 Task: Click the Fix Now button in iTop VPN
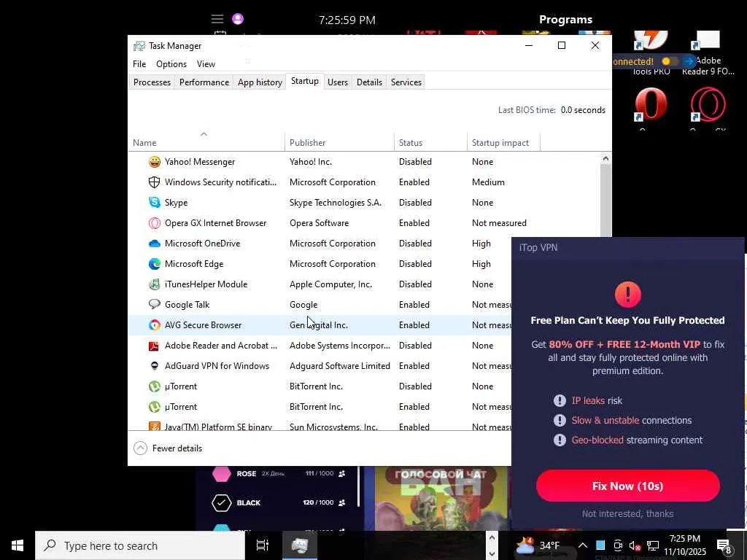point(627,486)
